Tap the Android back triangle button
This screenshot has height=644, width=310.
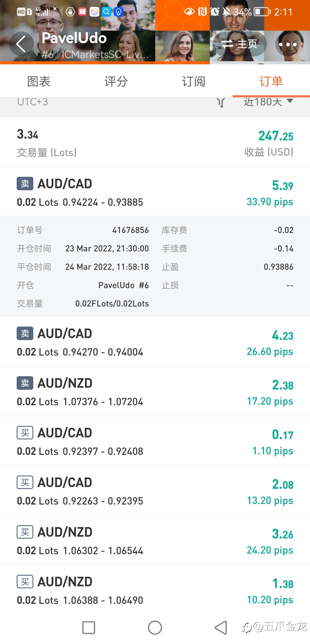click(x=221, y=628)
